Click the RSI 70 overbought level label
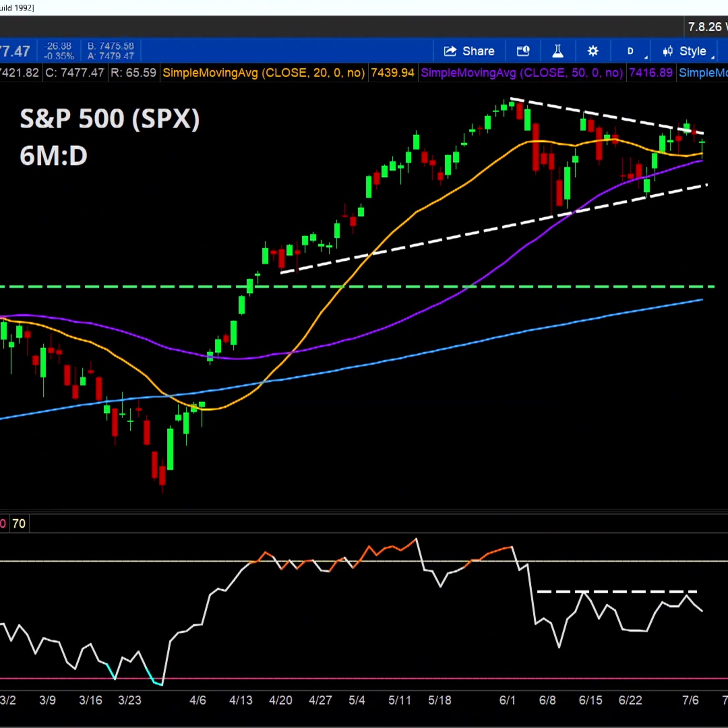 pyautogui.click(x=18, y=523)
